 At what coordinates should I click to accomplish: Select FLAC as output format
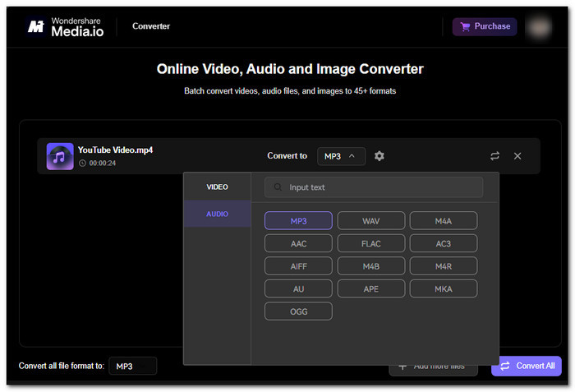pos(371,243)
